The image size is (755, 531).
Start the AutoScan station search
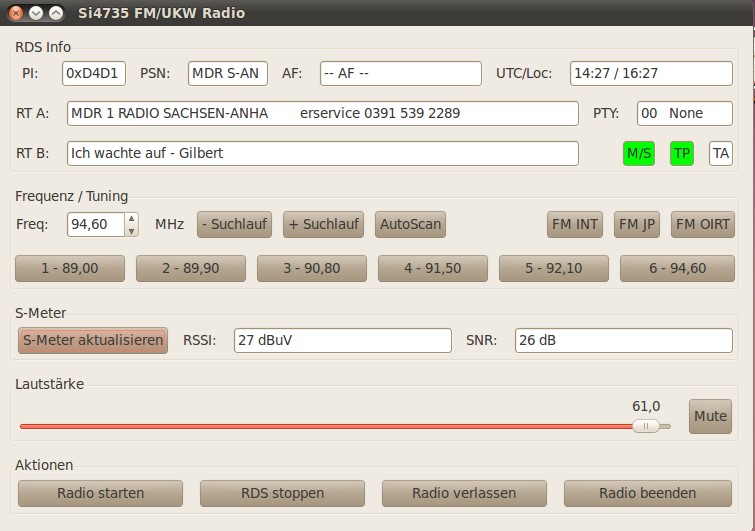410,224
